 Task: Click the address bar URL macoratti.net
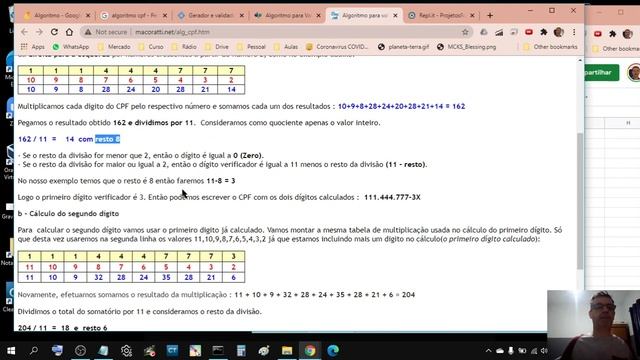click(x=172, y=32)
